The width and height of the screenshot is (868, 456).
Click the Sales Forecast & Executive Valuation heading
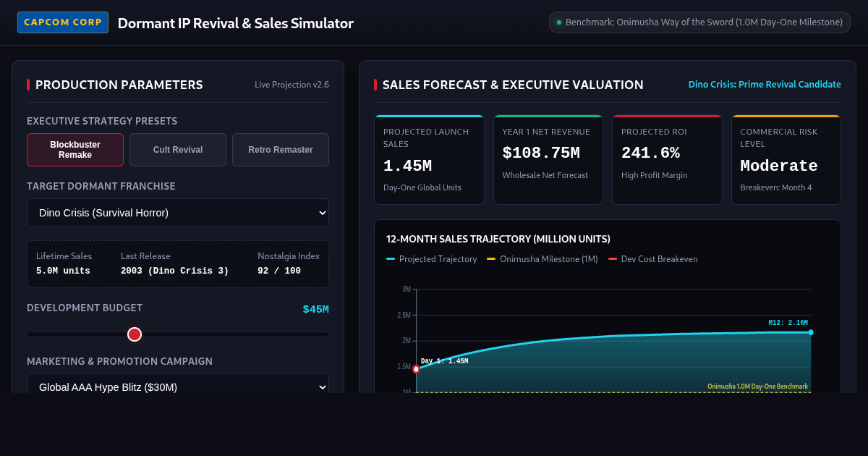(513, 85)
